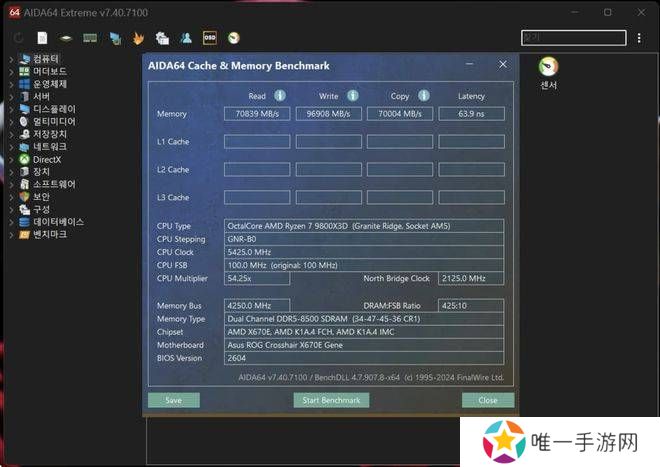Viewport: 660px width, 467px height.
Task: Click the CPU FSB value 100.0 MHz
Action: (364, 265)
